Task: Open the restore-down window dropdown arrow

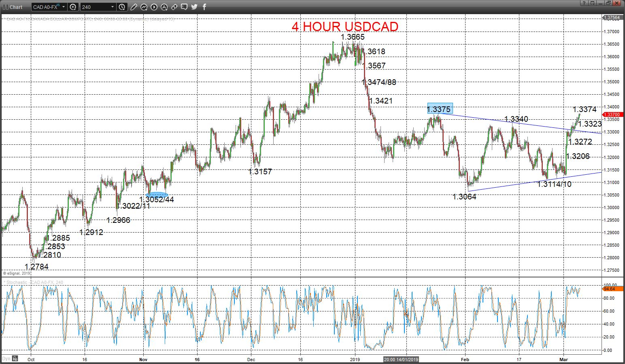Action: [593, 3]
